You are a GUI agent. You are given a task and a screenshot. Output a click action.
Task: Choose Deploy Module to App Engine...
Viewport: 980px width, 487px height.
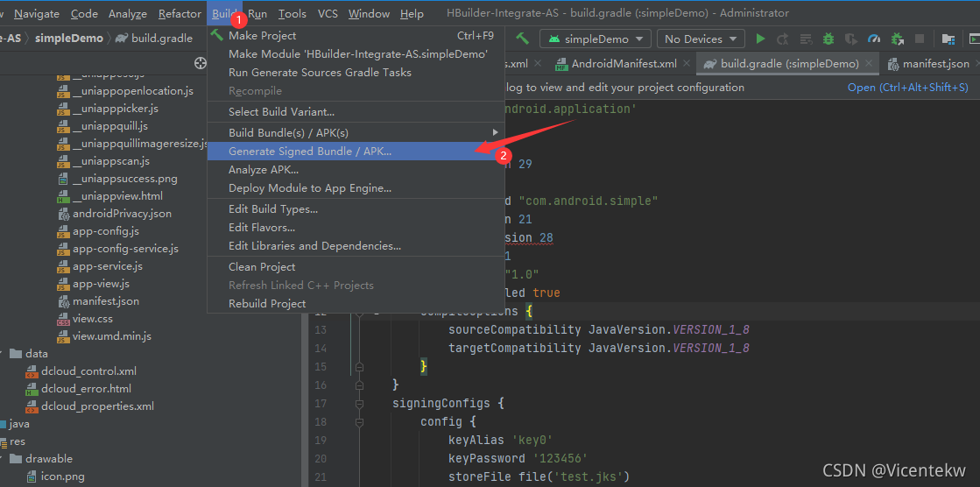tap(356, 188)
